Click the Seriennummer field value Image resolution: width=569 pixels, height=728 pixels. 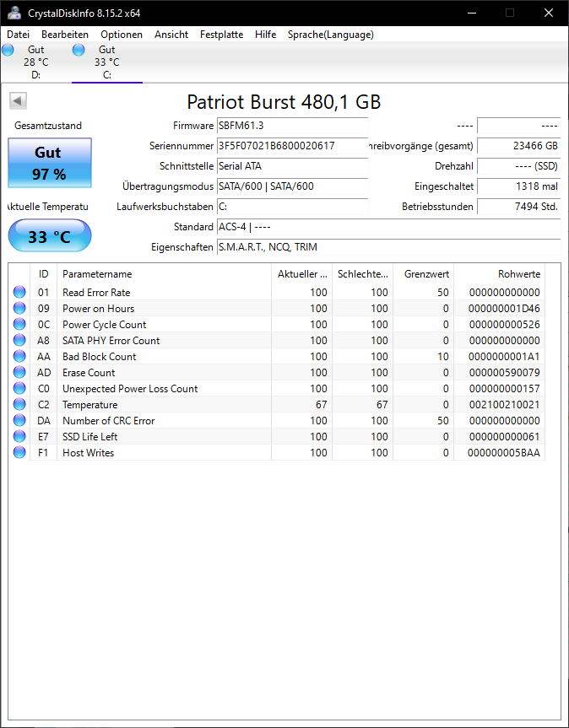coord(293,146)
